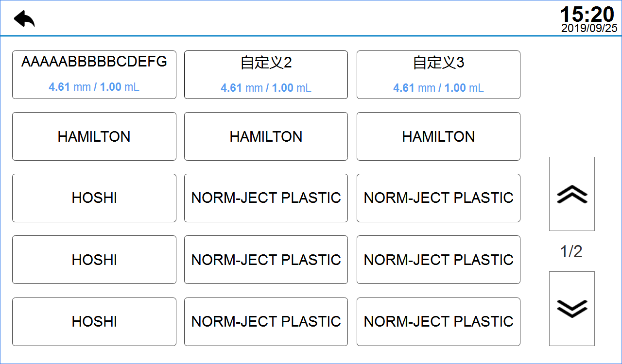This screenshot has width=622, height=364.
Task: Select the bottom NORM-JECT PLASTIC in right column
Action: (438, 321)
